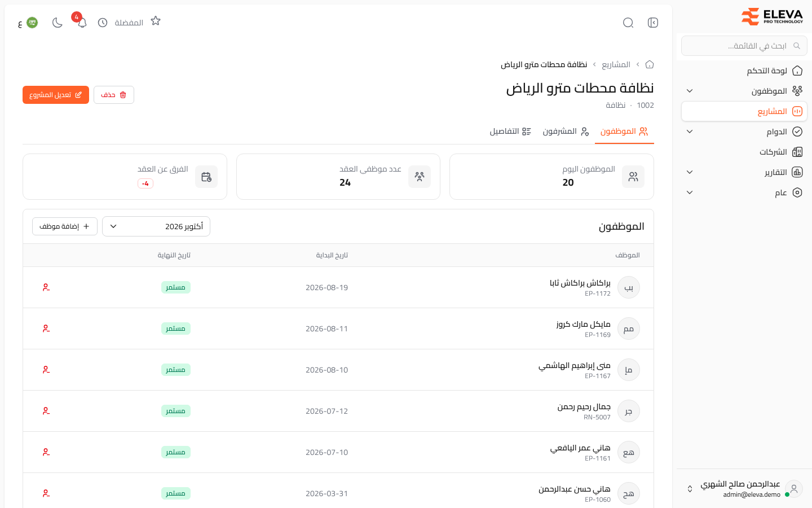Click the عدد موظفي العقد card icon
Screen dimensions: 812x508
(420, 177)
